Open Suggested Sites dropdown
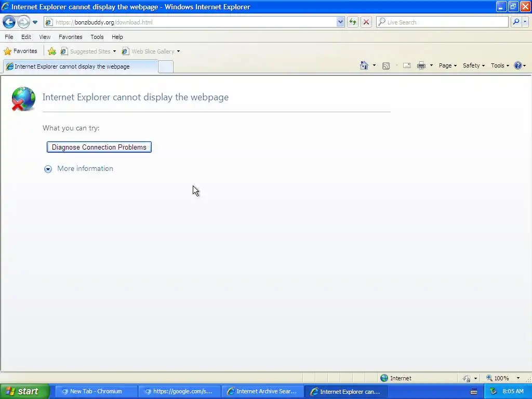The width and height of the screenshot is (532, 399). (x=88, y=51)
